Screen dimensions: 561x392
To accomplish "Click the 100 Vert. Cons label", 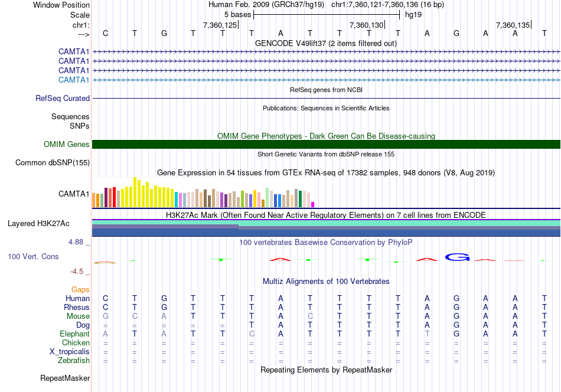I will (x=33, y=256).
